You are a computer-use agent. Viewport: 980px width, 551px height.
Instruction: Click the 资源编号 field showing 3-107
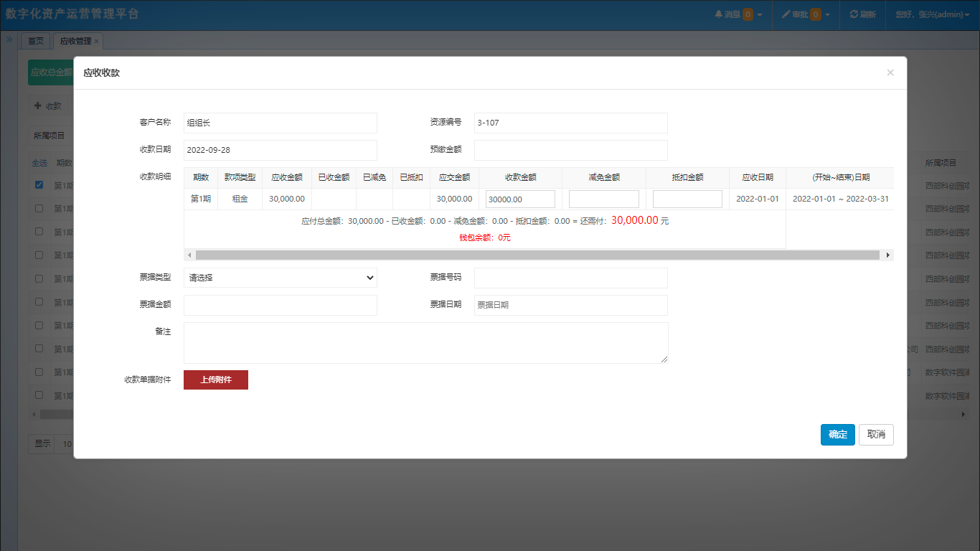click(571, 123)
